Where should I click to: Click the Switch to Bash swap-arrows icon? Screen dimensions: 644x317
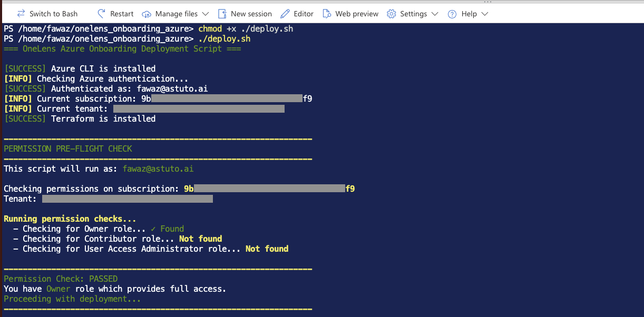[21, 14]
